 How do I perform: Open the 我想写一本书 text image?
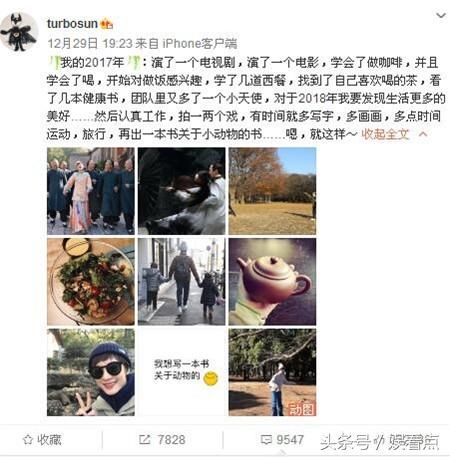[x=182, y=372]
